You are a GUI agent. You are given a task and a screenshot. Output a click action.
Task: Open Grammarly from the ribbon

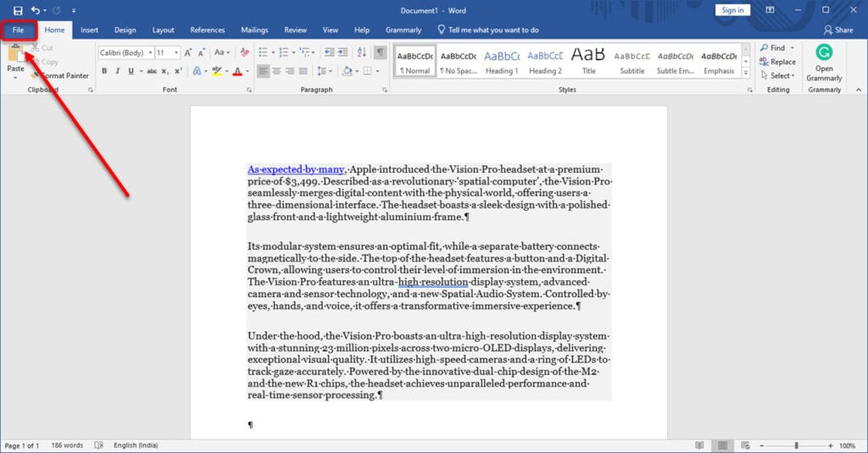[824, 63]
